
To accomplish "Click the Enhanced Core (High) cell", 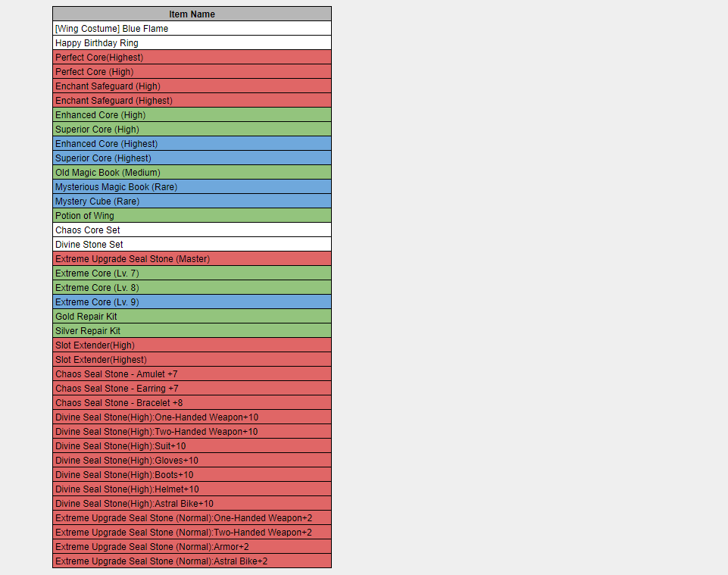I will coord(192,114).
